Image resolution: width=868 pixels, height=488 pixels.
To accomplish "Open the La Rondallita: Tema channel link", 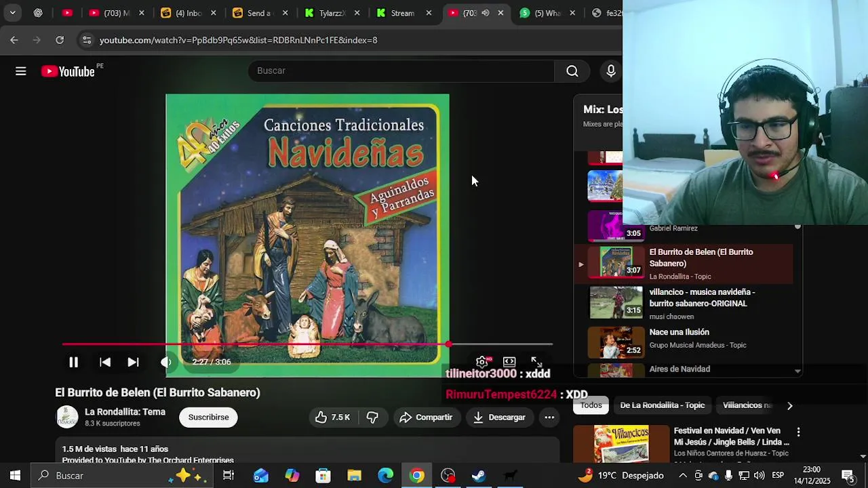I will coord(125,412).
